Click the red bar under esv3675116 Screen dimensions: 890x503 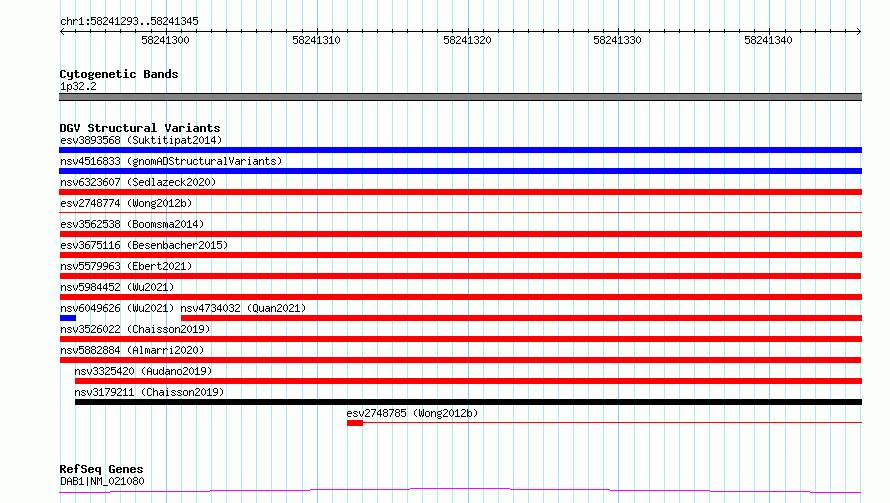pyautogui.click(x=460, y=255)
